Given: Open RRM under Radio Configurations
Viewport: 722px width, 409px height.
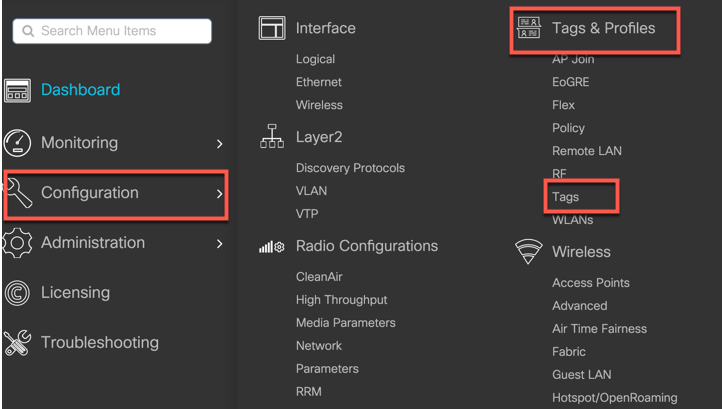Looking at the screenshot, I should (x=309, y=391).
